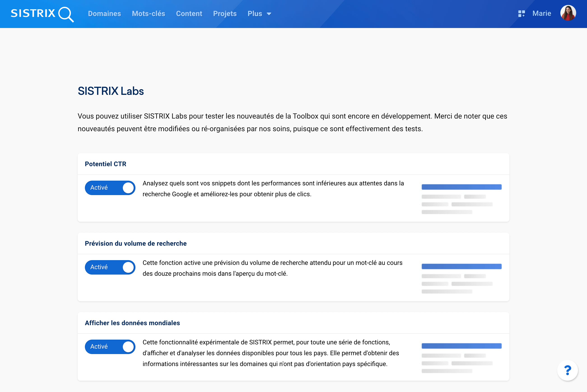Click the magnifier search icon in logo

(x=66, y=14)
